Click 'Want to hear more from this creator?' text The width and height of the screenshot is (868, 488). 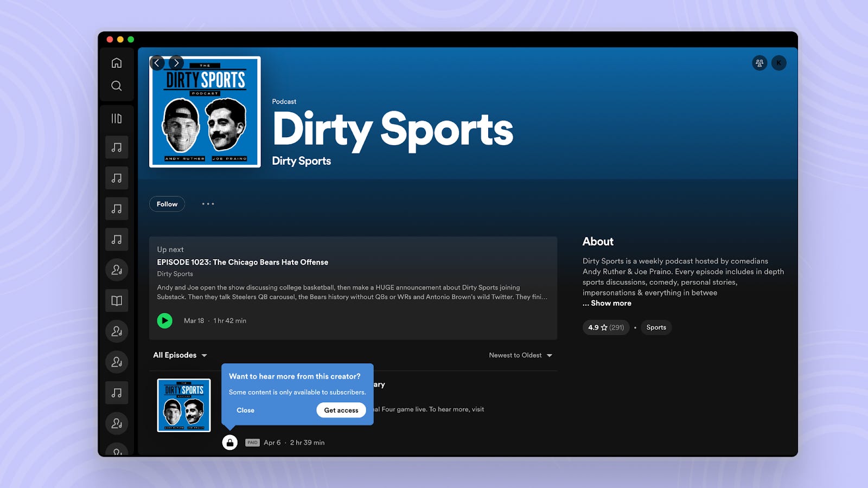(295, 376)
